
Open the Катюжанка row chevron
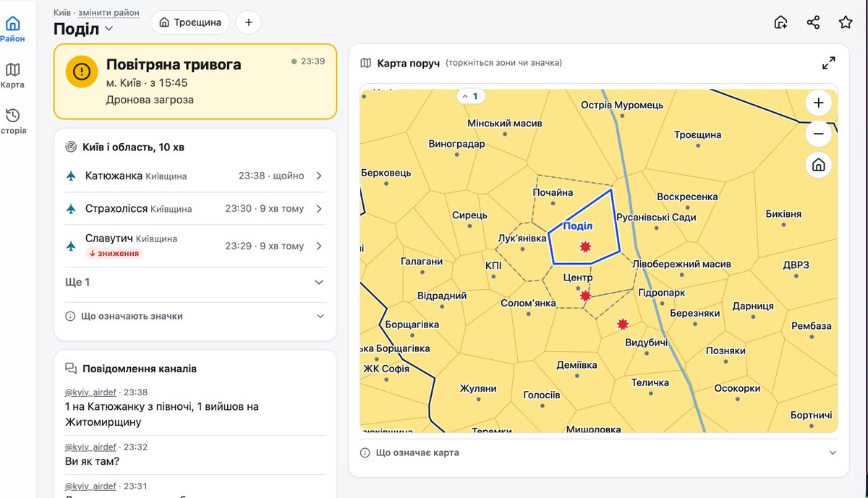[x=319, y=176]
